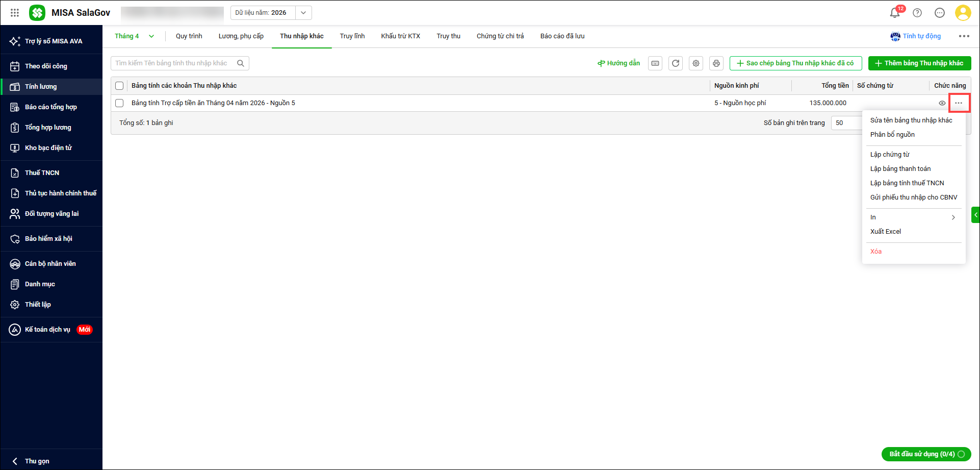Open the notification bell icon
The image size is (980, 470).
(894, 13)
